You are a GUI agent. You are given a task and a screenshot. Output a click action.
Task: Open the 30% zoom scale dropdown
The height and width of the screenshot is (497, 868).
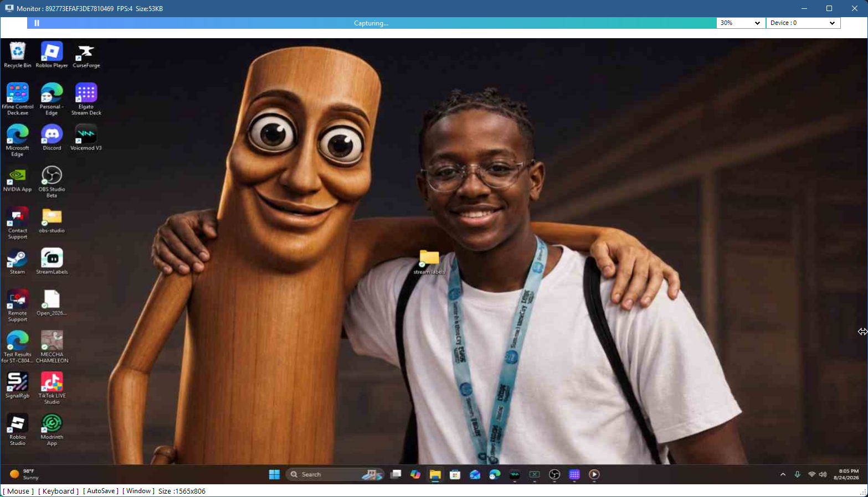click(741, 23)
